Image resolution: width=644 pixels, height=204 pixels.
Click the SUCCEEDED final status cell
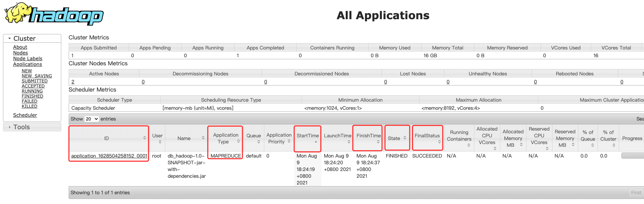pyautogui.click(x=427, y=156)
